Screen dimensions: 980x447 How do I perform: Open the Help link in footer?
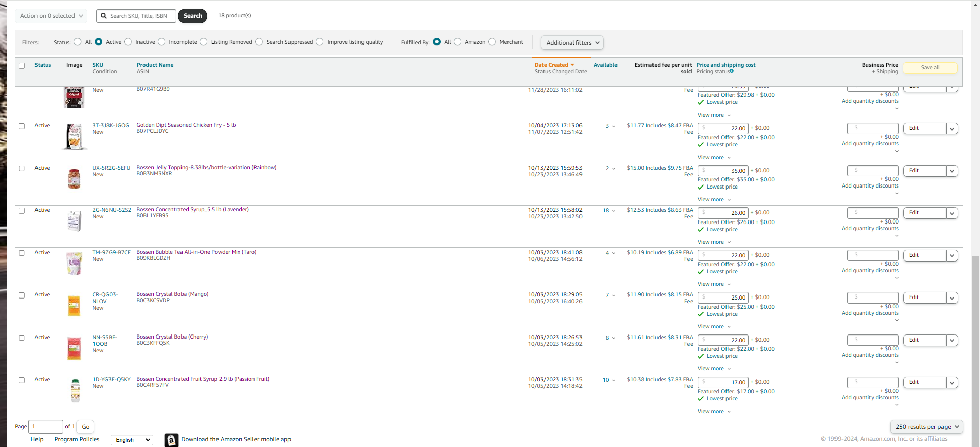(37, 440)
